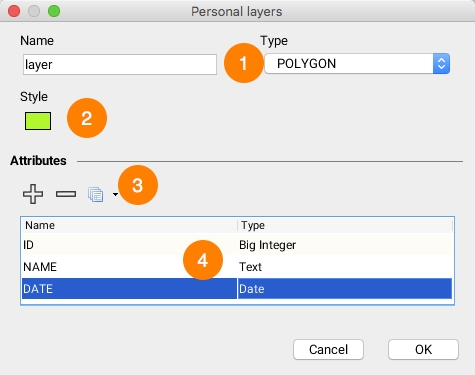Click the green zoom window button
The image size is (475, 375).
point(54,11)
